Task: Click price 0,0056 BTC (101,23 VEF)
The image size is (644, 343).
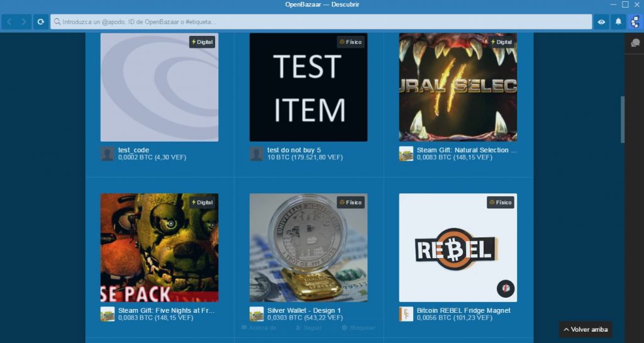Action: (x=455, y=318)
